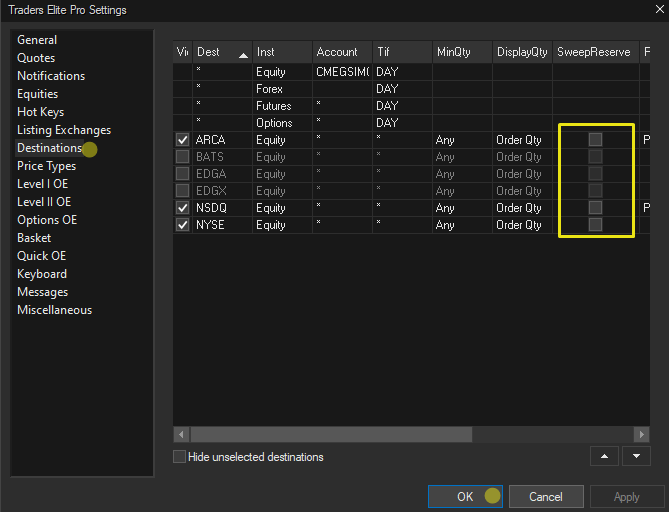Close the Traders Elite Pro Settings window
The height and width of the screenshot is (512, 669).
tap(660, 9)
